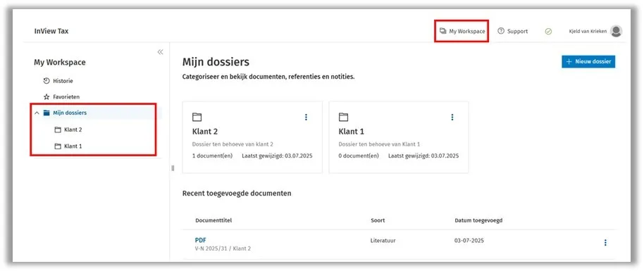Viewport: 644px width, 271px height.
Task: Click the Mijn dossiers page heading
Action: point(216,62)
